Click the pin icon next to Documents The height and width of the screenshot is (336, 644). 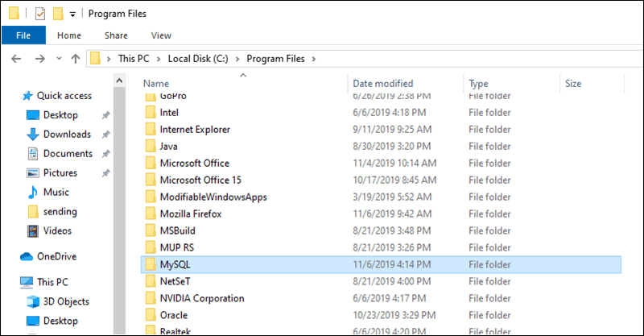click(x=106, y=154)
